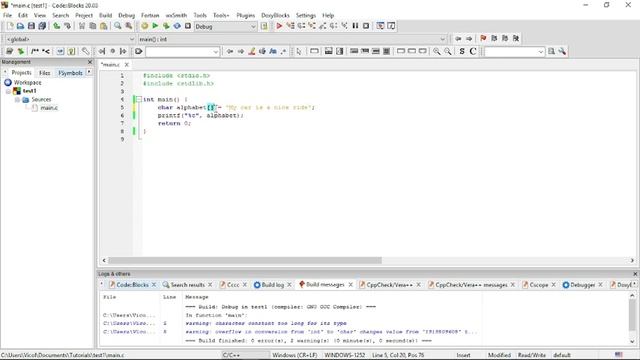Build the project with gear icon
Viewport: 640px width, 360px height.
pos(144,26)
